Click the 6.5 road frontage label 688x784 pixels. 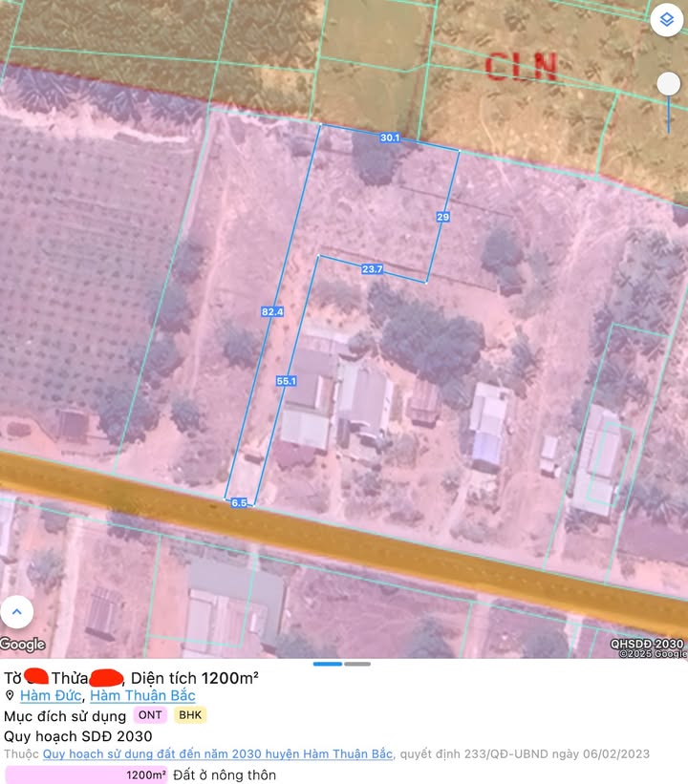coord(239,502)
